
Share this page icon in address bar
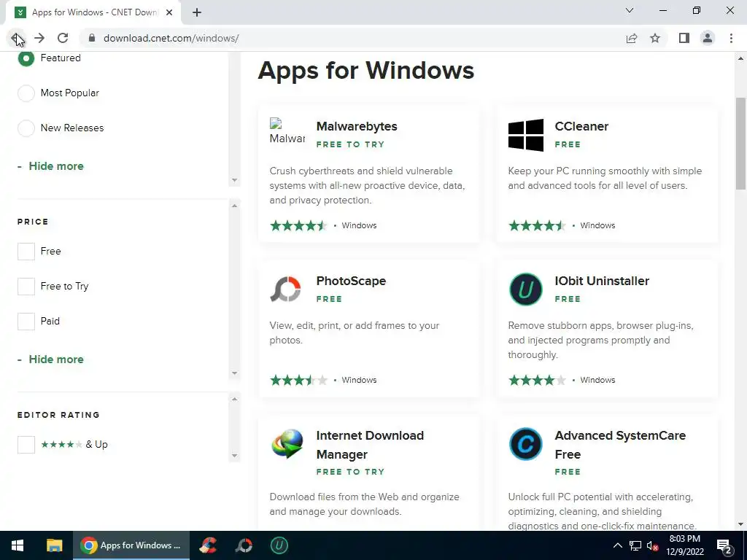632,38
